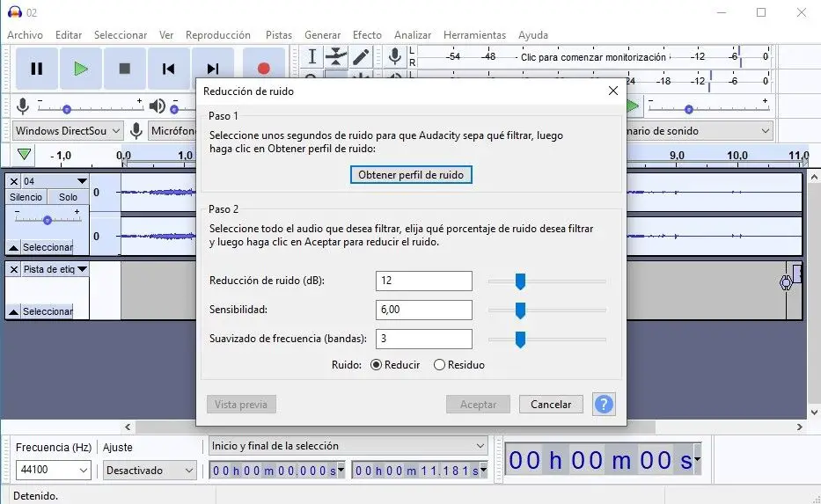The width and height of the screenshot is (821, 504).
Task: Open the help question mark button
Action: (x=604, y=404)
